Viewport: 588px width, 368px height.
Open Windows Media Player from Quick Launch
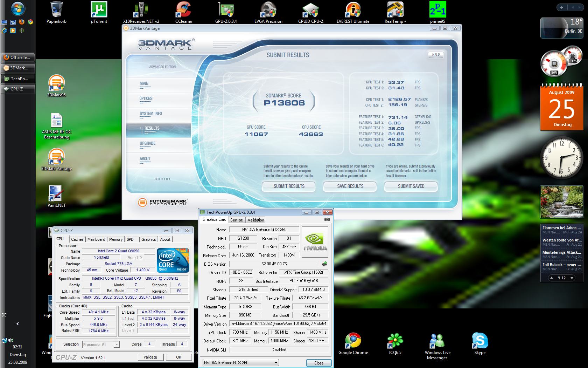[x=13, y=30]
